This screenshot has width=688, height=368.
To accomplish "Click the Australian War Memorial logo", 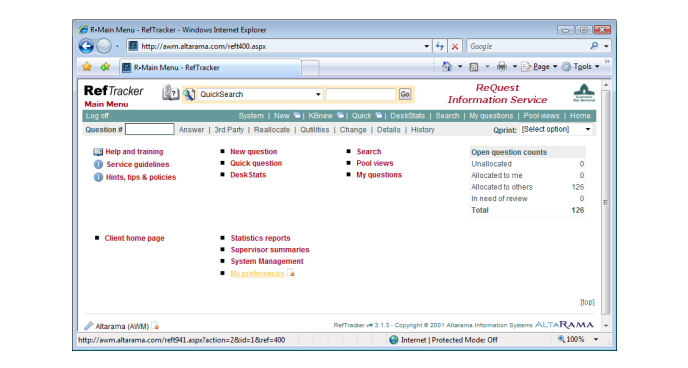I will pos(584,93).
